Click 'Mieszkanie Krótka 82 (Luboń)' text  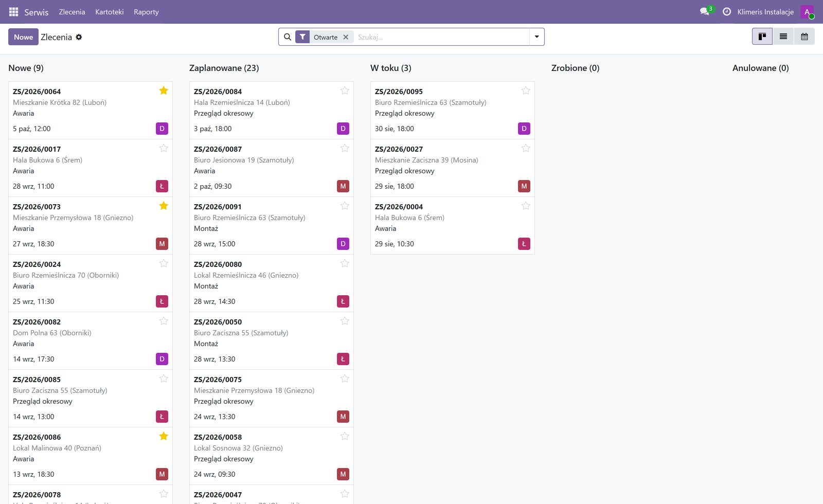(x=60, y=102)
